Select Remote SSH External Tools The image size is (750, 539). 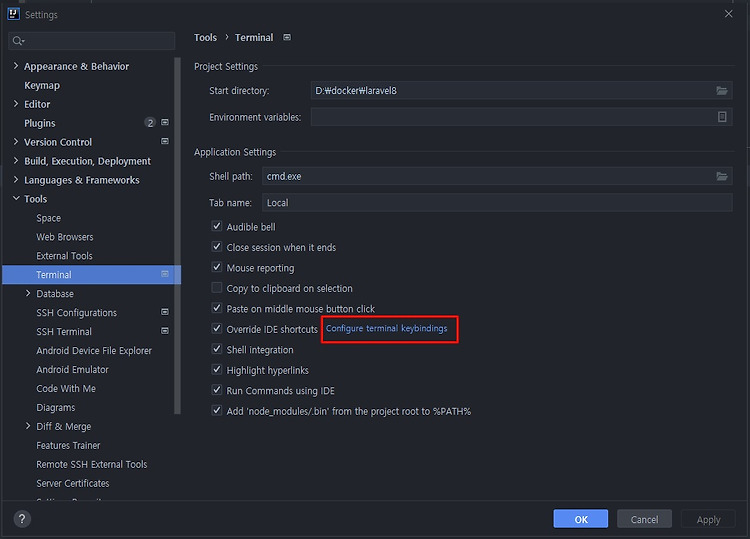tap(91, 464)
